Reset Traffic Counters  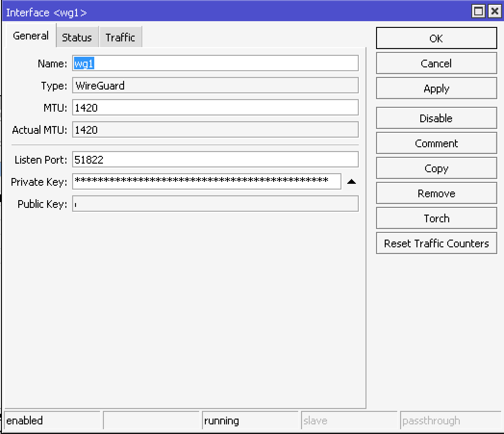[x=437, y=243]
